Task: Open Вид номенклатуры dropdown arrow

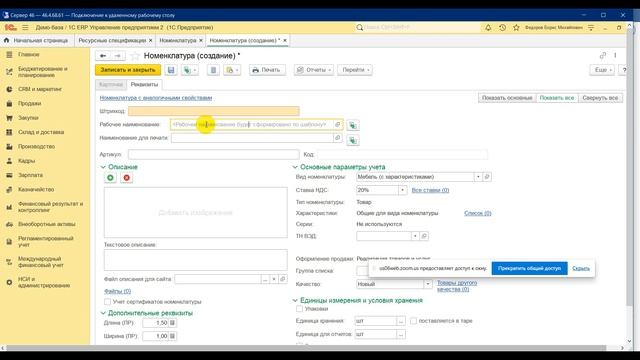Action: pos(478,177)
